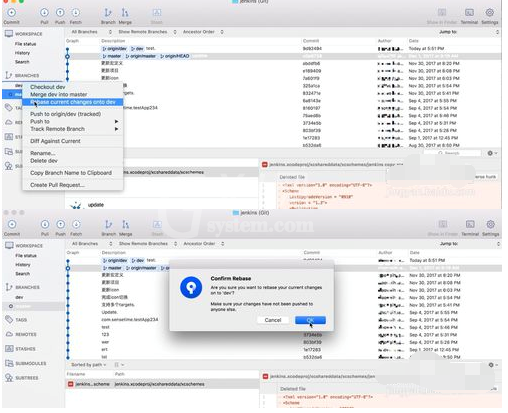Select commit dated Today at 5:51 PM in the context-menu window
Screen dimensions: 508x413
283,49
